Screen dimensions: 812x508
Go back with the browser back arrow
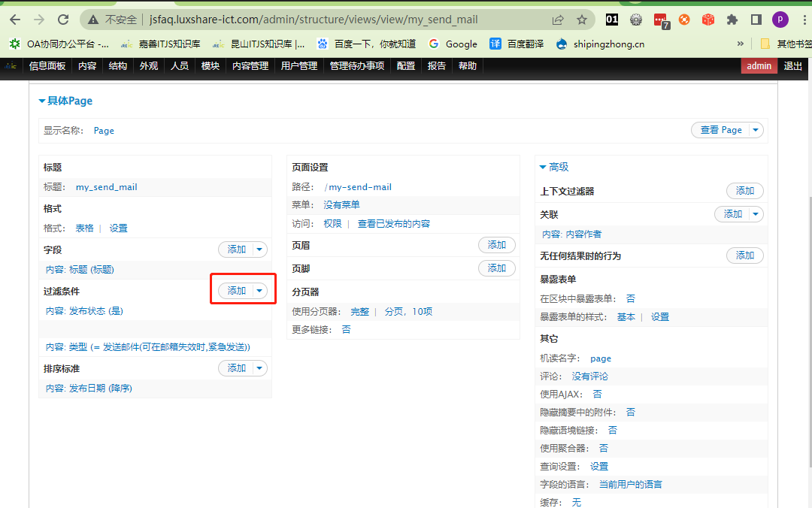pos(15,20)
